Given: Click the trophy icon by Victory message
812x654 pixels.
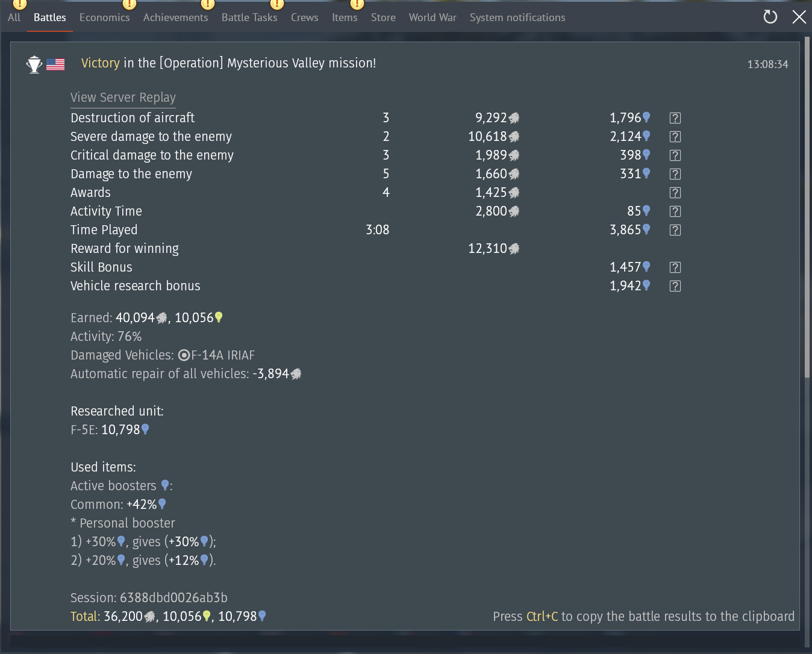Looking at the screenshot, I should click(34, 64).
